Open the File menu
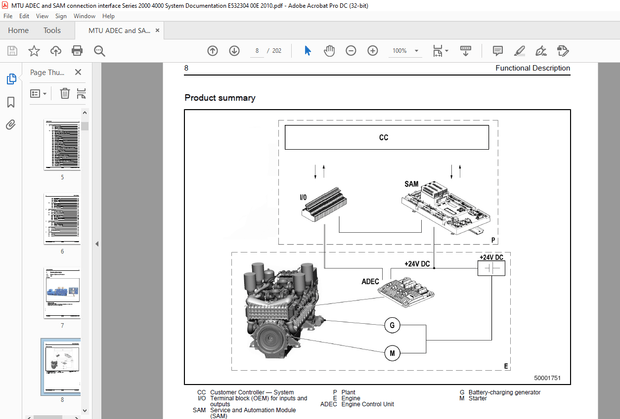Viewport: 620px width, 419px height. click(x=8, y=16)
